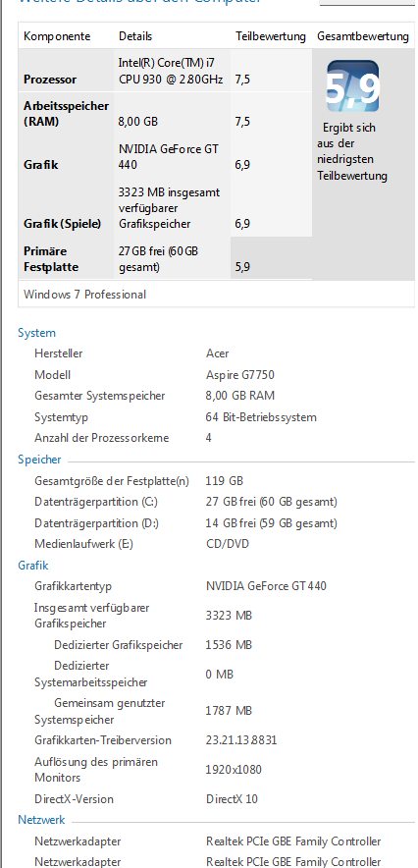Click the Speicher section heading
This screenshot has height=868, width=418.
[x=39, y=460]
